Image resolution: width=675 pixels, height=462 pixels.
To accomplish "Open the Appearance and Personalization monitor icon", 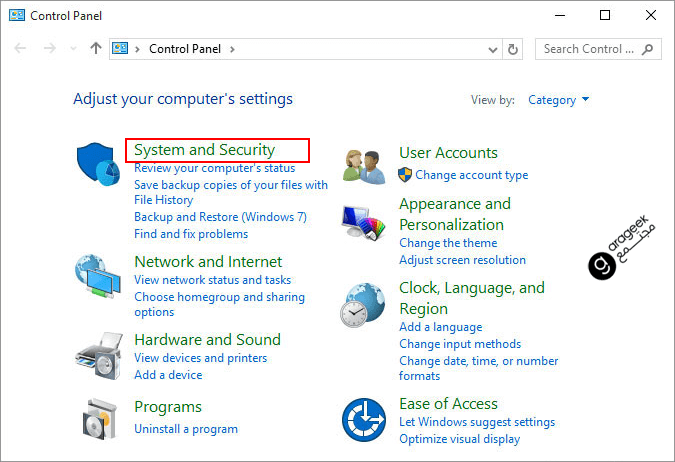I will (364, 223).
